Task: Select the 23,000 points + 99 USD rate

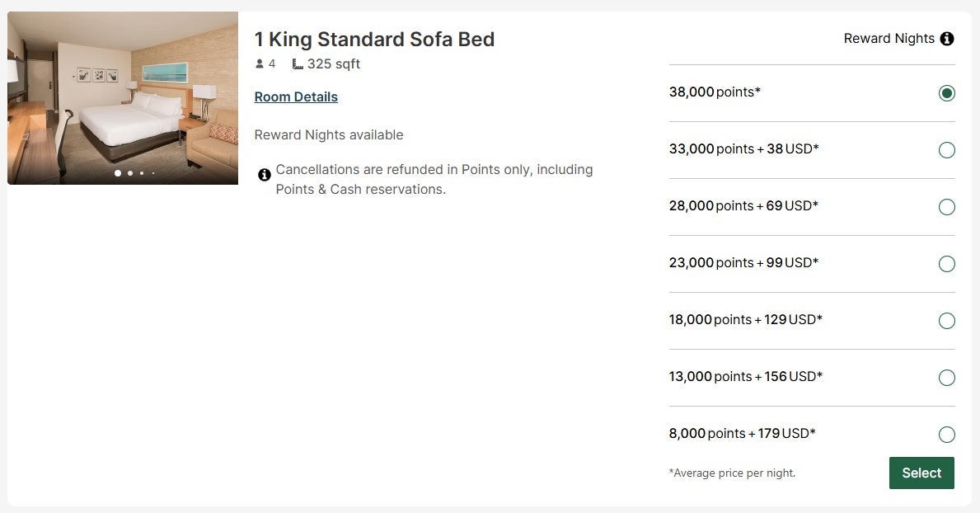Action: [946, 263]
